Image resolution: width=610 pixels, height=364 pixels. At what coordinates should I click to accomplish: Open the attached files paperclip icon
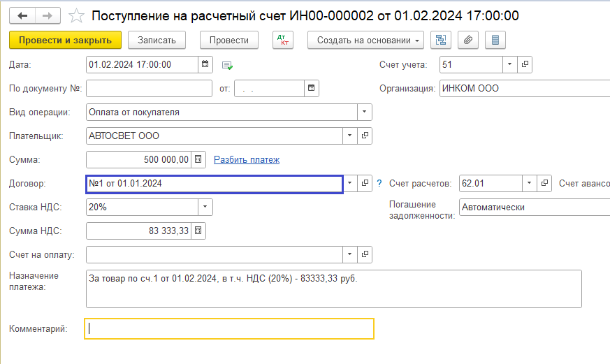(x=467, y=40)
